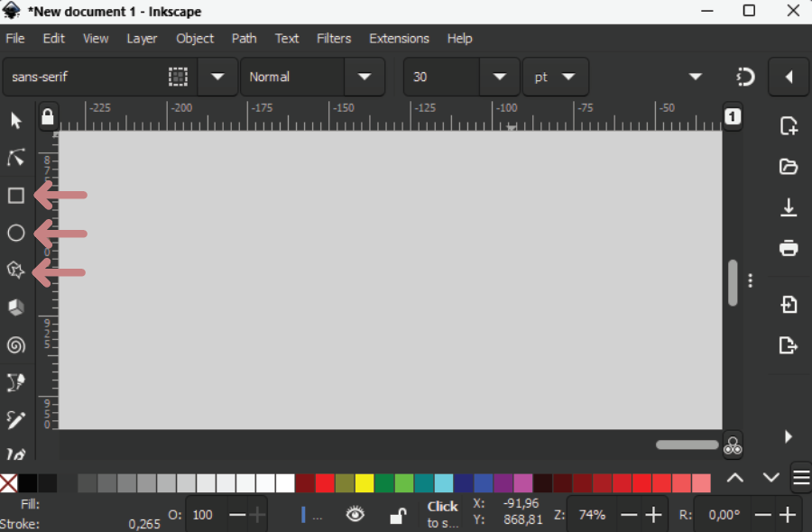
Task: Increase zoom with the plus button
Action: tap(654, 515)
